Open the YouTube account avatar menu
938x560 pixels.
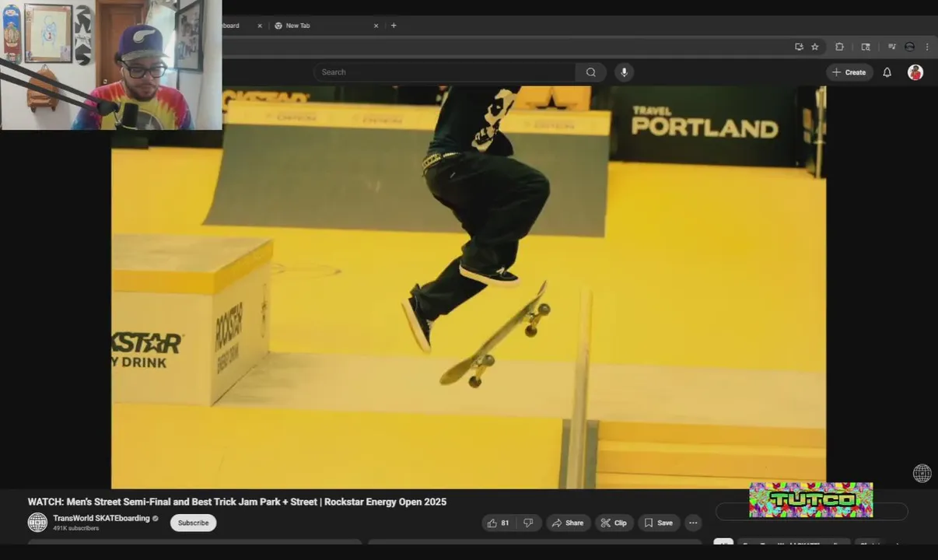pos(915,72)
